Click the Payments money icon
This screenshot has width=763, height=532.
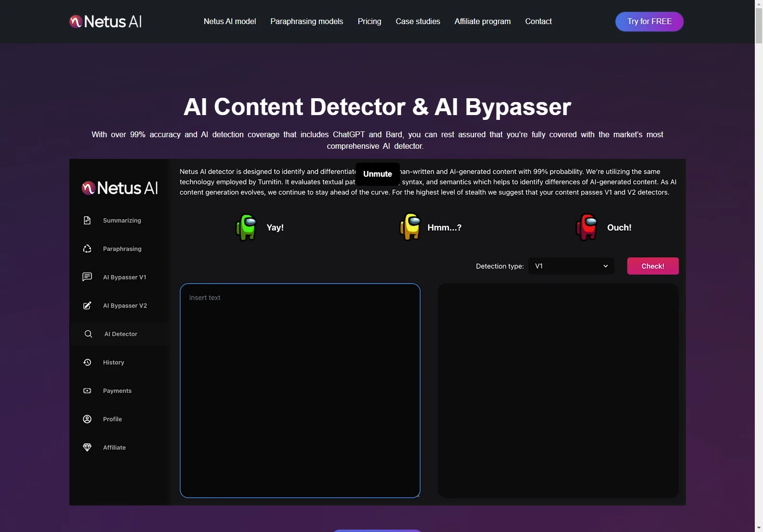tap(87, 391)
